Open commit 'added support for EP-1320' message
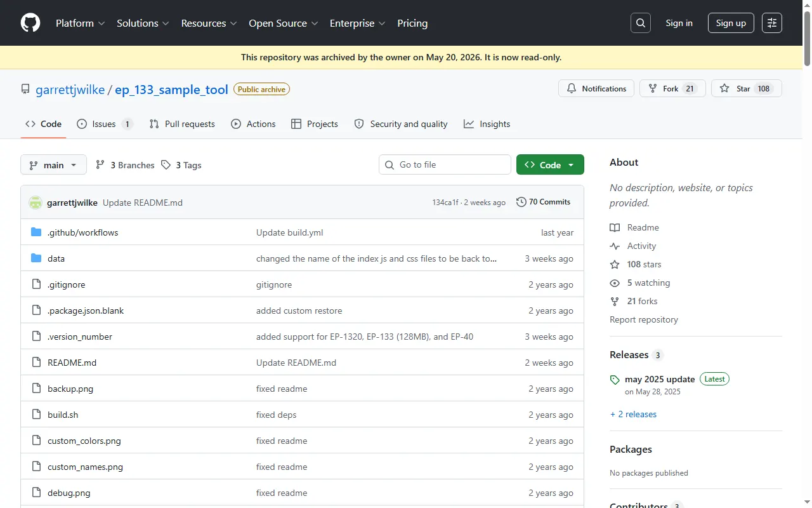The width and height of the screenshot is (812, 508). click(365, 337)
